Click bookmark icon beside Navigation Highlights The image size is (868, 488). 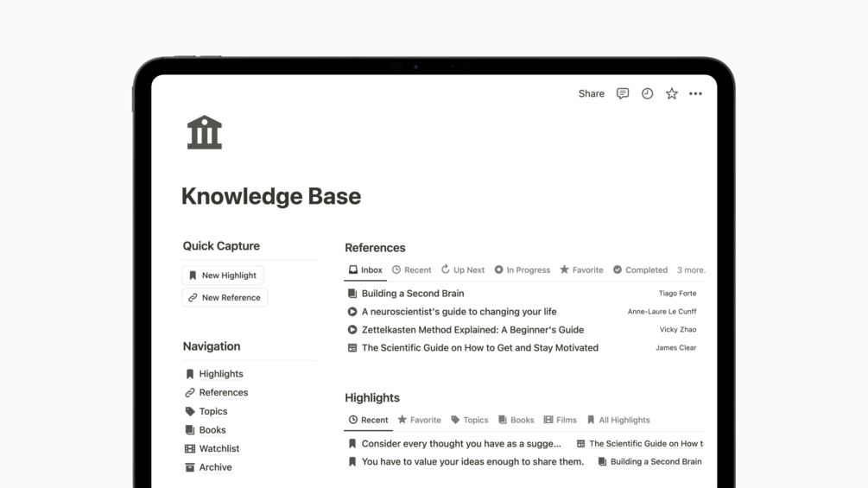click(190, 374)
